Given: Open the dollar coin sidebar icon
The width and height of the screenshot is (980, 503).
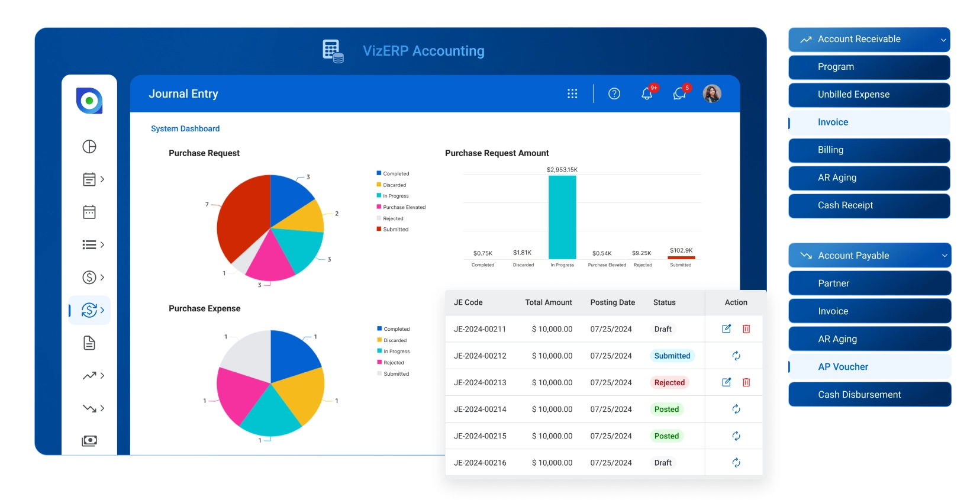Looking at the screenshot, I should pos(89,277).
